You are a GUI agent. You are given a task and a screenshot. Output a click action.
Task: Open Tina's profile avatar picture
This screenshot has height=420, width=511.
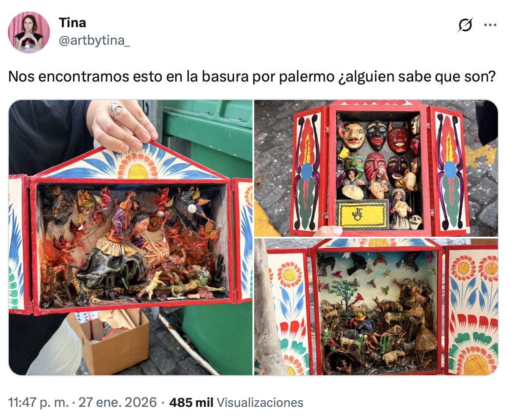(28, 32)
